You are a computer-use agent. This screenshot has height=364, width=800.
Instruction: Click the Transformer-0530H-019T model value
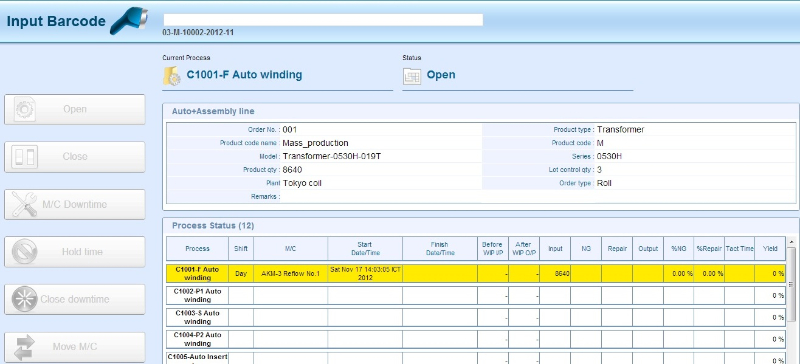(x=332, y=156)
